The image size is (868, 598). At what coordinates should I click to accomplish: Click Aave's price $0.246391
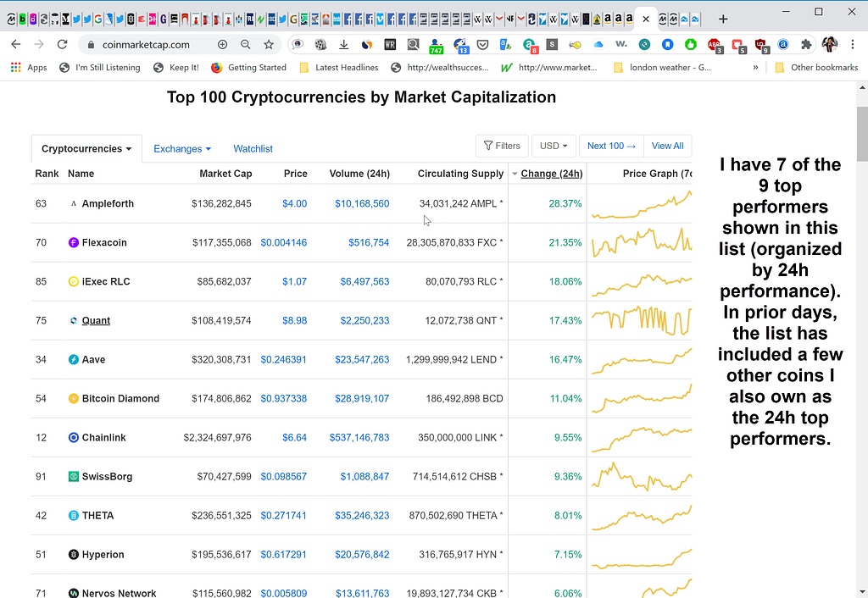pyautogui.click(x=283, y=360)
